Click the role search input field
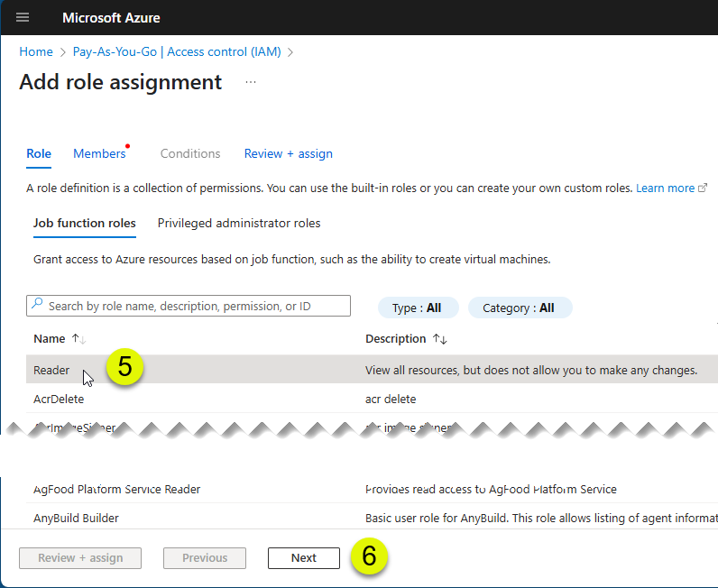Image resolution: width=718 pixels, height=588 pixels. (189, 306)
